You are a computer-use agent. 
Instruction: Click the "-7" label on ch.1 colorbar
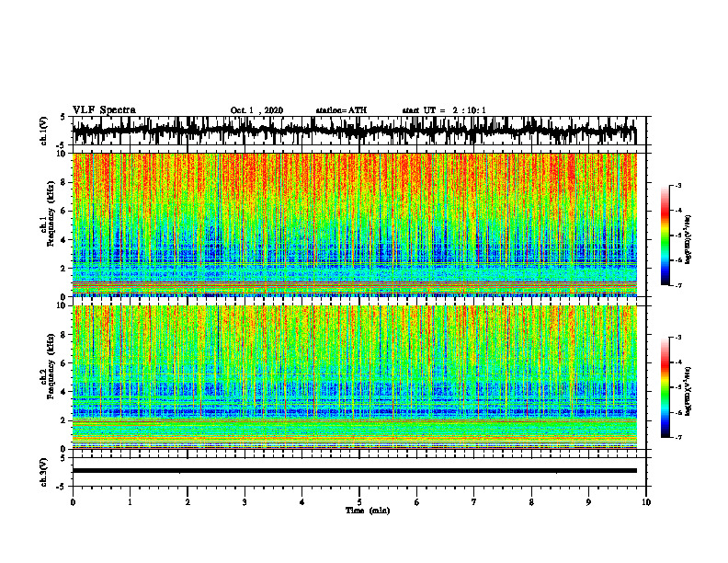click(x=677, y=285)
